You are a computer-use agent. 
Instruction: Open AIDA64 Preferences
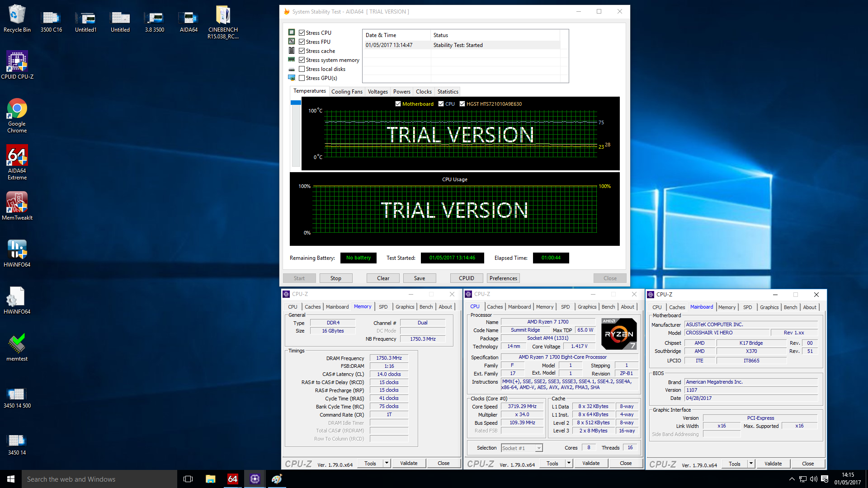click(x=503, y=278)
